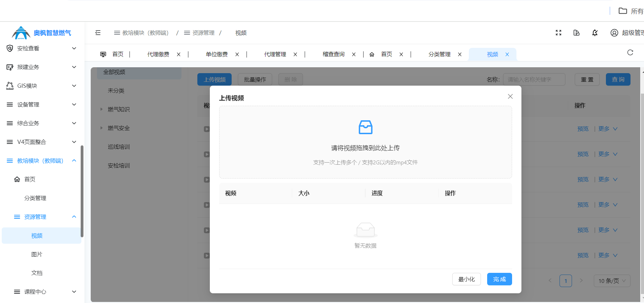Click the 完成 button in dialog

[x=499, y=279]
